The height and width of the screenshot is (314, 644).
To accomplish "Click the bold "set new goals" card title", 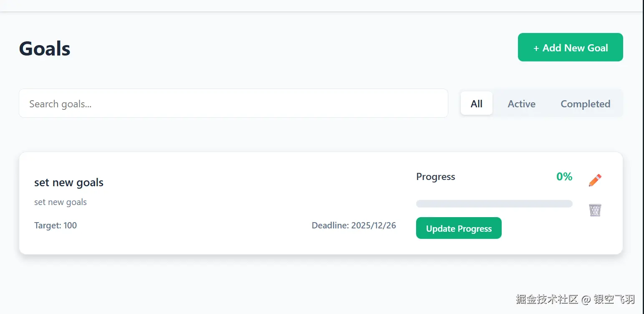I will 69,182.
